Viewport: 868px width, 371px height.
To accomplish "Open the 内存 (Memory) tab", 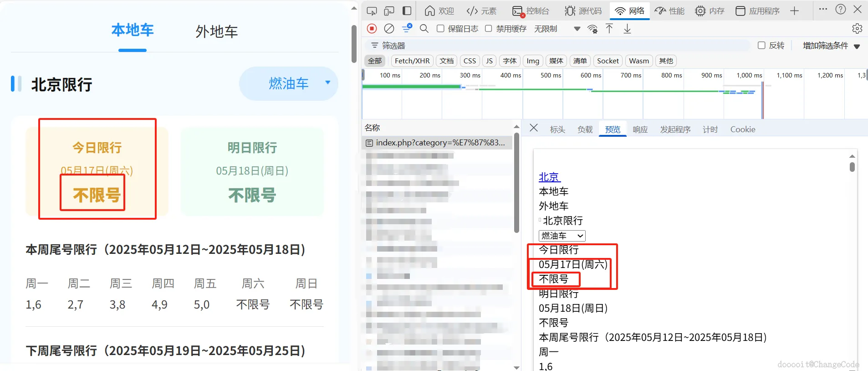I will (x=710, y=11).
